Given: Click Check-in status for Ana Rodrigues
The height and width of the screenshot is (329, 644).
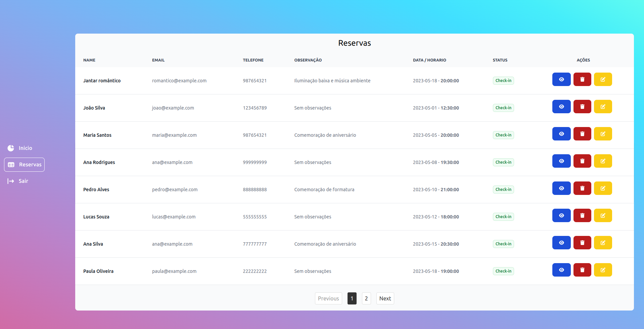Looking at the screenshot, I should 503,162.
